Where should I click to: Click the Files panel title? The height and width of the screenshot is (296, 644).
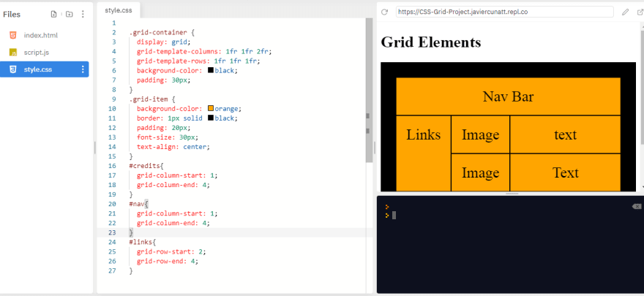pos(12,15)
